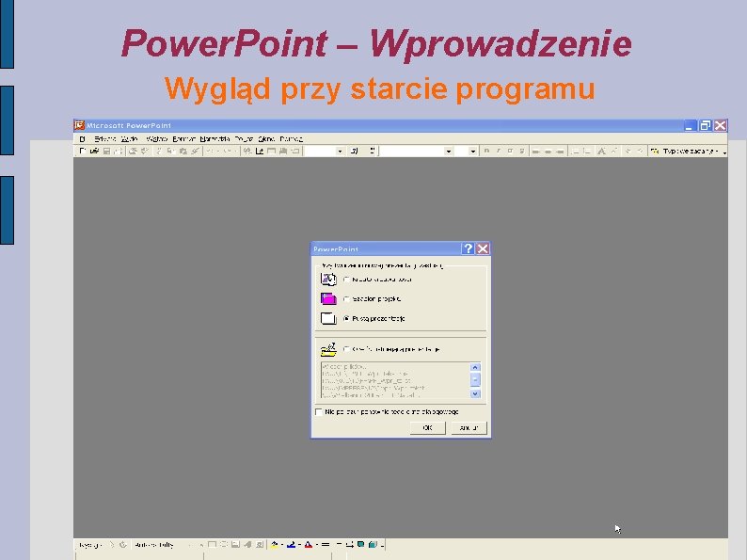Click OK in the PowerPoint dialog
The width and height of the screenshot is (747, 560).
pos(428,427)
